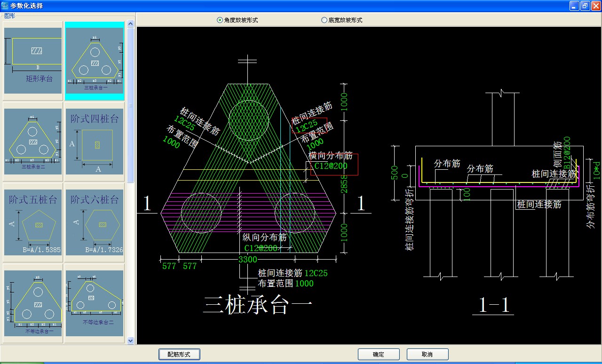
Task: Click the shape list scrollbar thumb
Action: [x=131, y=105]
